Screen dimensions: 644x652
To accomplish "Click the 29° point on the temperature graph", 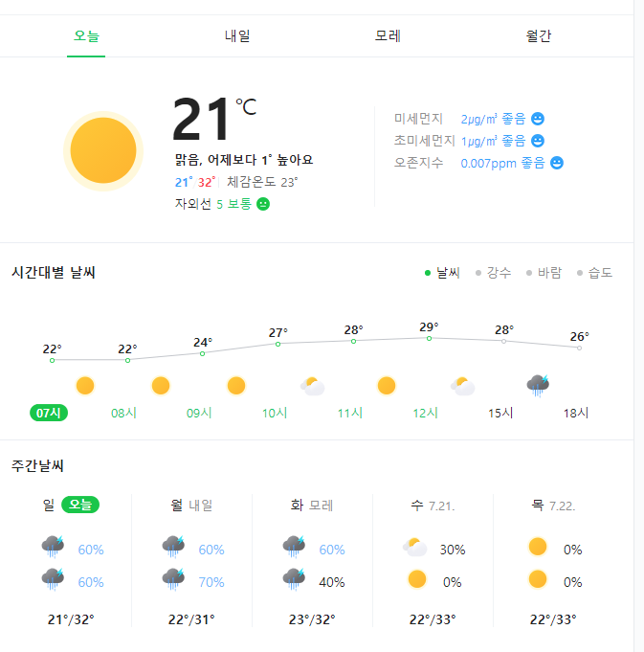I will click(x=429, y=338).
